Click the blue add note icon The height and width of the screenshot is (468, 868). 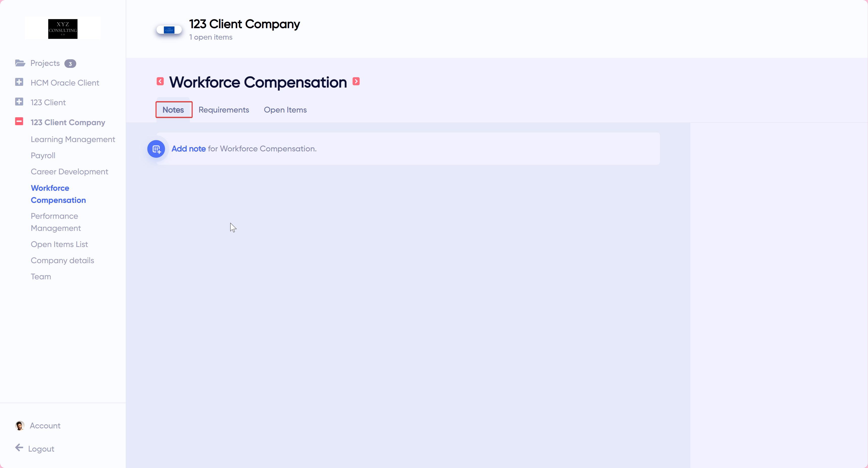pyautogui.click(x=156, y=149)
